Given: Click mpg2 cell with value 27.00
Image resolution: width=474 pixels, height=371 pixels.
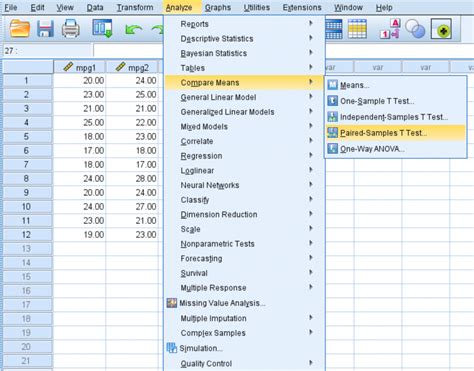Looking at the screenshot, I should 132,206.
